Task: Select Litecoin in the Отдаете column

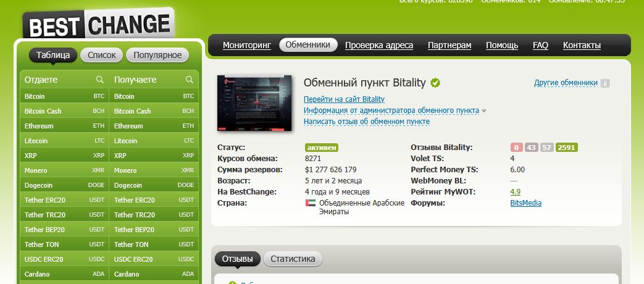Action: pos(64,140)
